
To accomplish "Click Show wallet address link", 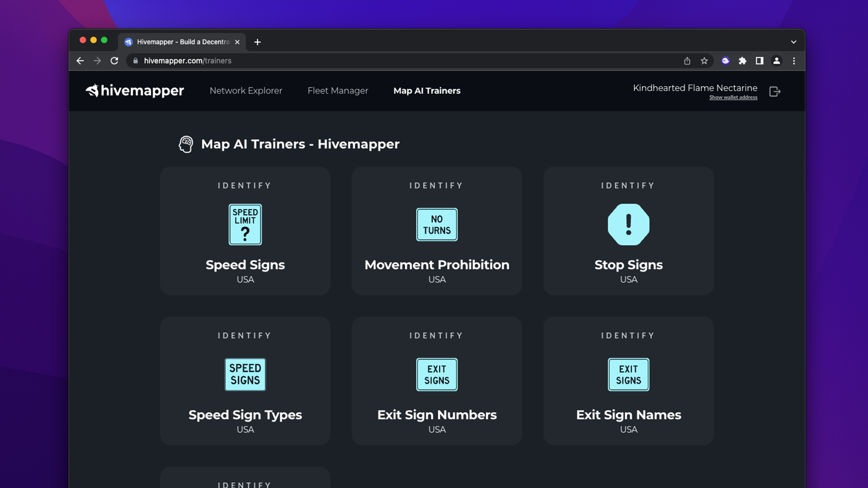I will (x=733, y=98).
